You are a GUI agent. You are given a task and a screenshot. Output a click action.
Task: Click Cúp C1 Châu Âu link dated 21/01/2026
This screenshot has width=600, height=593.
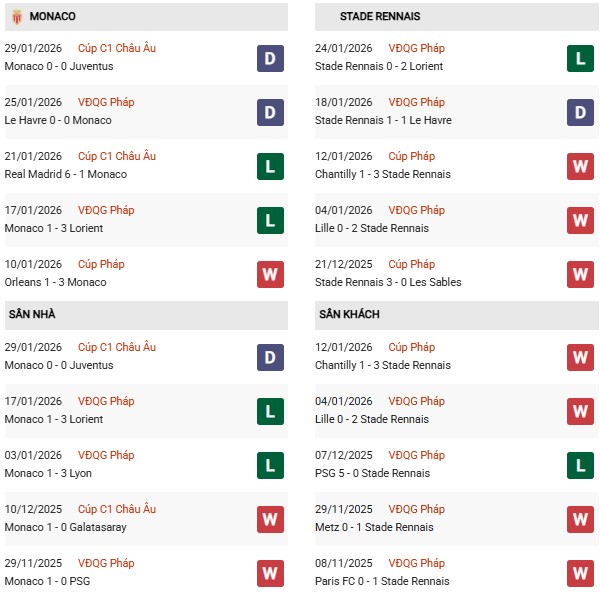118,156
